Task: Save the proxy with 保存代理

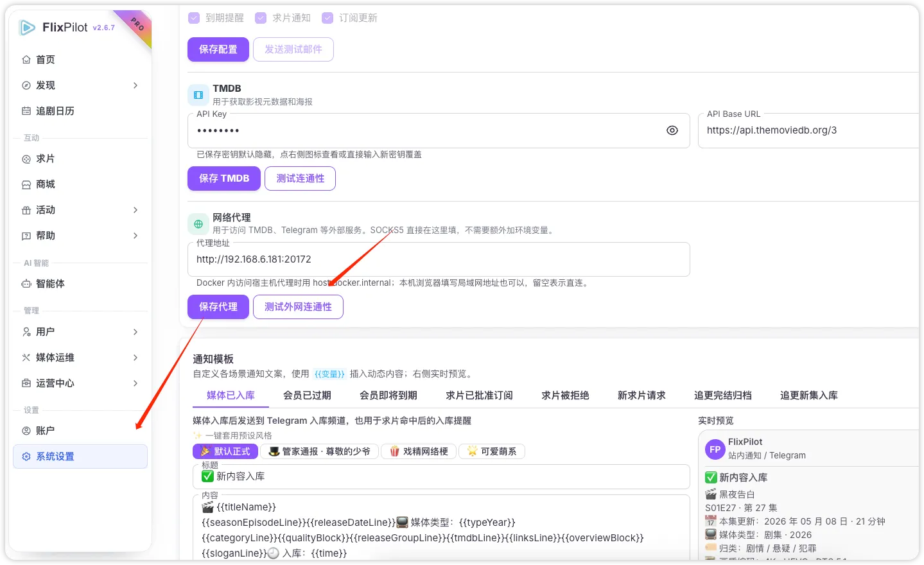Action: click(x=218, y=307)
